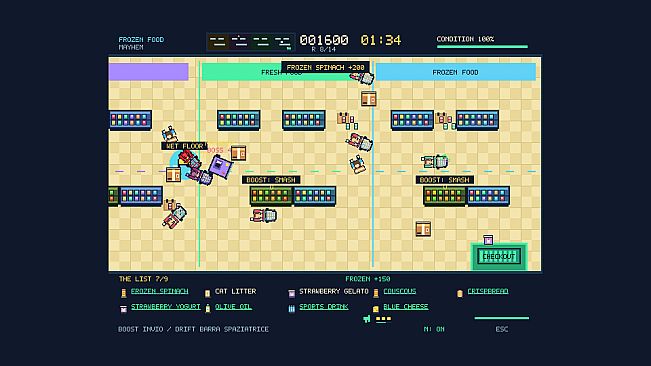Click the CONDITION 100% text
This screenshot has height=366, width=651.
465,39
